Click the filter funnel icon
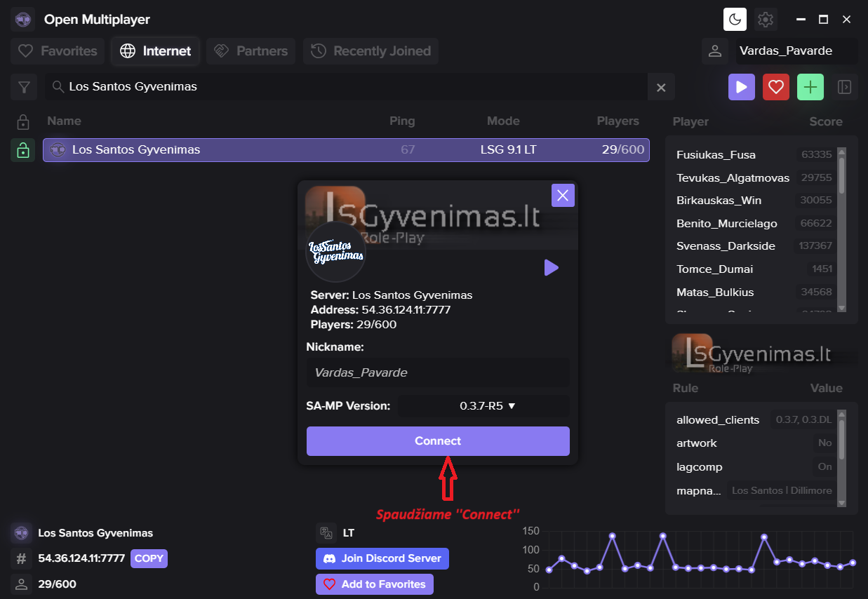 coord(24,87)
